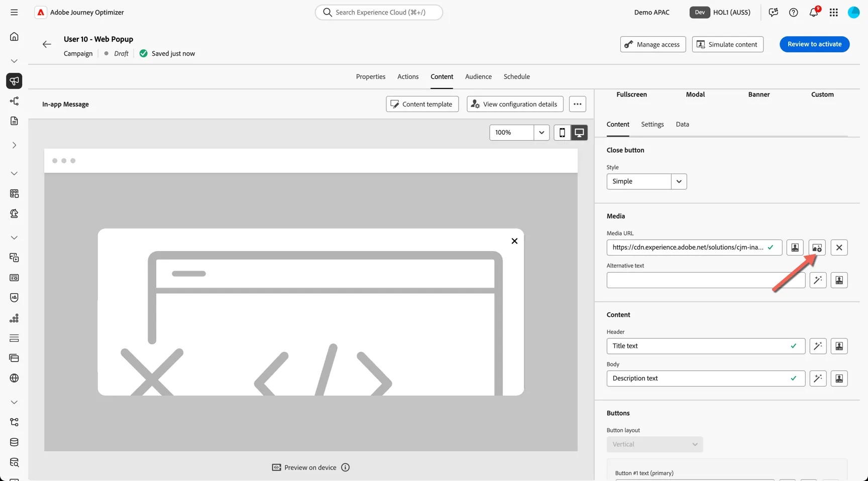Open the database icon in sidebar
868x481 pixels.
[14, 442]
